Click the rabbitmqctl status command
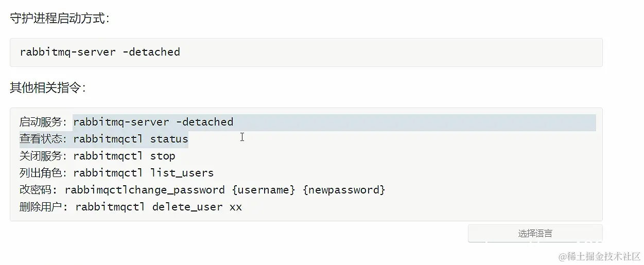This screenshot has width=644, height=265. pyautogui.click(x=131, y=139)
